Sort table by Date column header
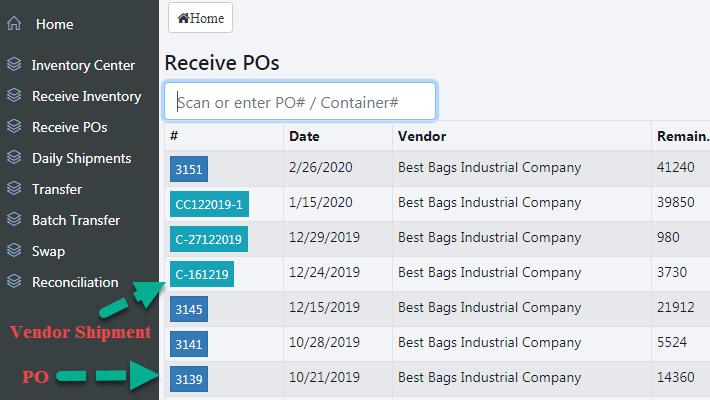The width and height of the screenshot is (710, 400). coord(305,136)
